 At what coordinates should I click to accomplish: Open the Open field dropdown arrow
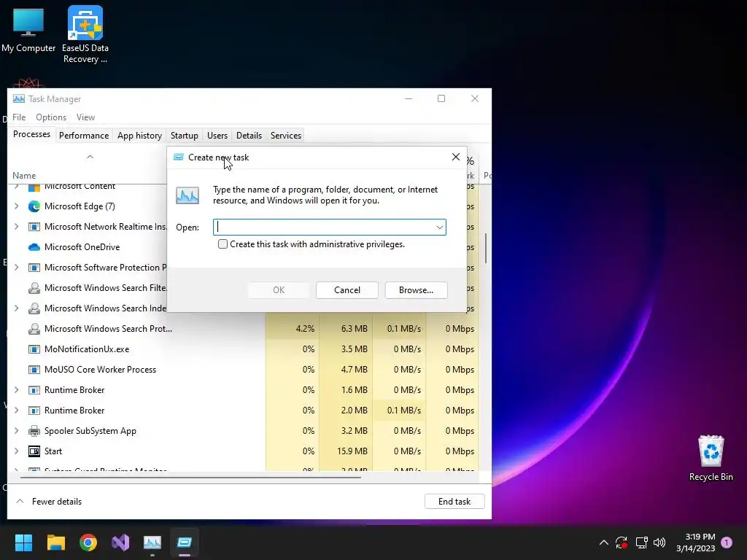[439, 227]
